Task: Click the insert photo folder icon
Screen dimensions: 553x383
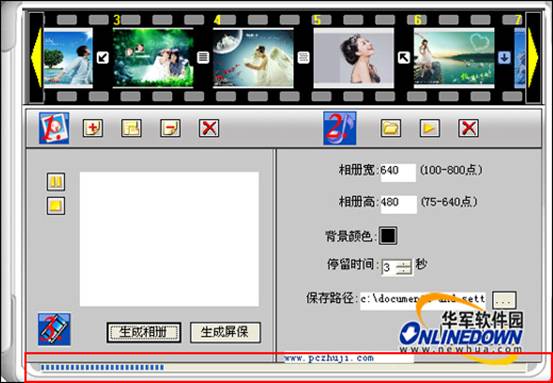Action: (132, 128)
